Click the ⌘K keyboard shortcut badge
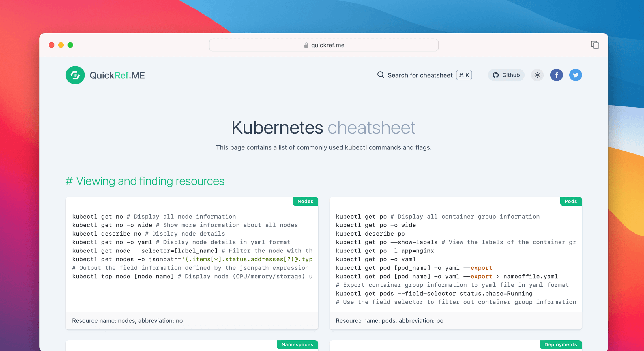The image size is (644, 351). [464, 75]
